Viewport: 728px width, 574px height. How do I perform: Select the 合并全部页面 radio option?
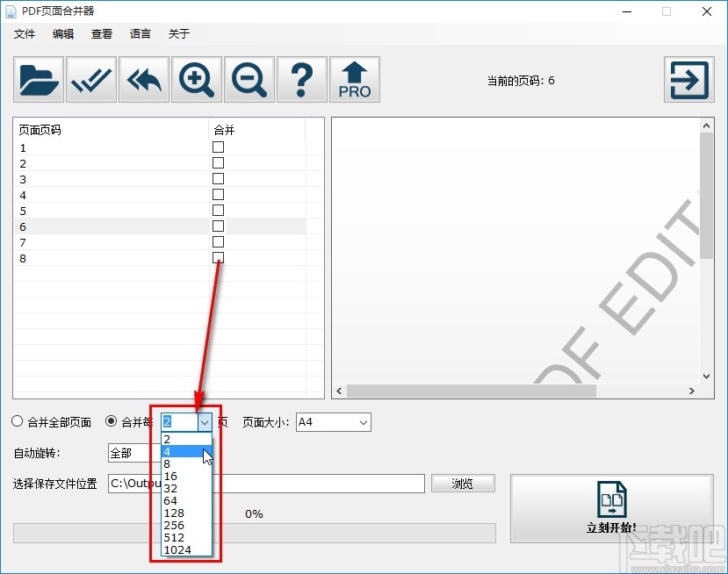(17, 421)
